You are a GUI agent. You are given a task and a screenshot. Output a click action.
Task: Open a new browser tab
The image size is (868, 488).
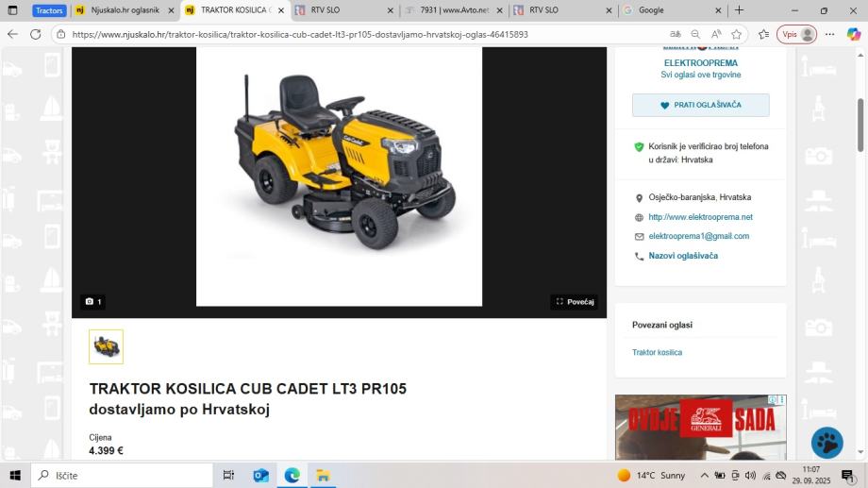[739, 10]
